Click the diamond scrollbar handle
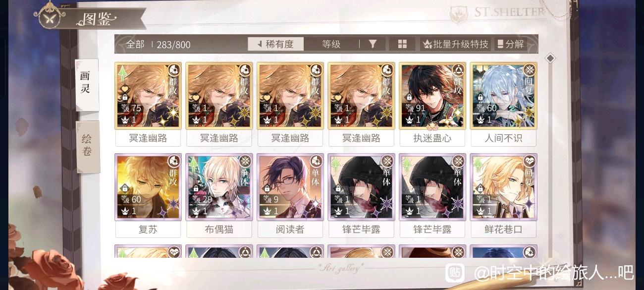644x290 pixels. coord(550,58)
